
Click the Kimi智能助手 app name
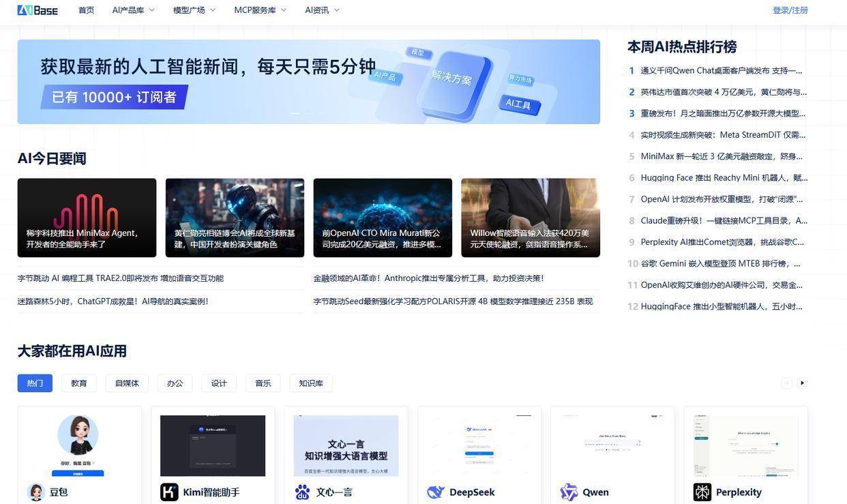(211, 492)
